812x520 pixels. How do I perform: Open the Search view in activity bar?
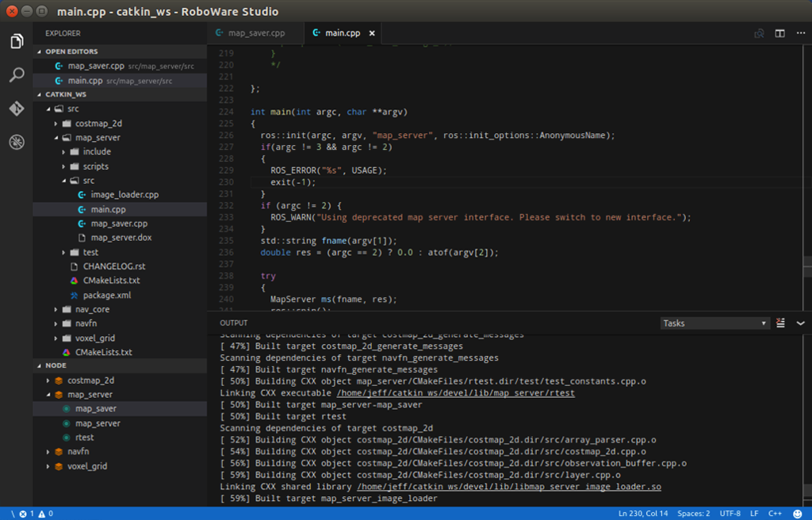[x=17, y=75]
